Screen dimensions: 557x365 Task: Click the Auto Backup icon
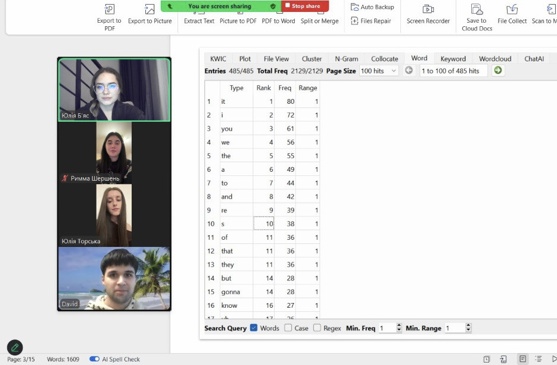click(355, 7)
